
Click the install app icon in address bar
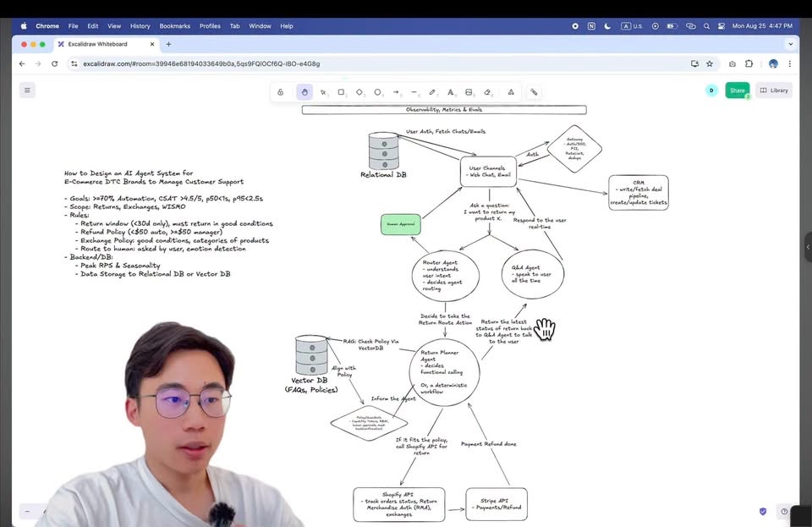pos(694,63)
